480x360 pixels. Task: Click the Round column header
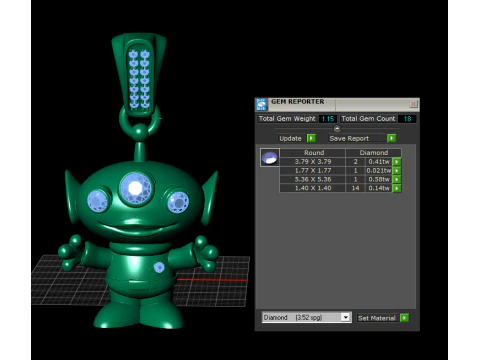(x=314, y=153)
